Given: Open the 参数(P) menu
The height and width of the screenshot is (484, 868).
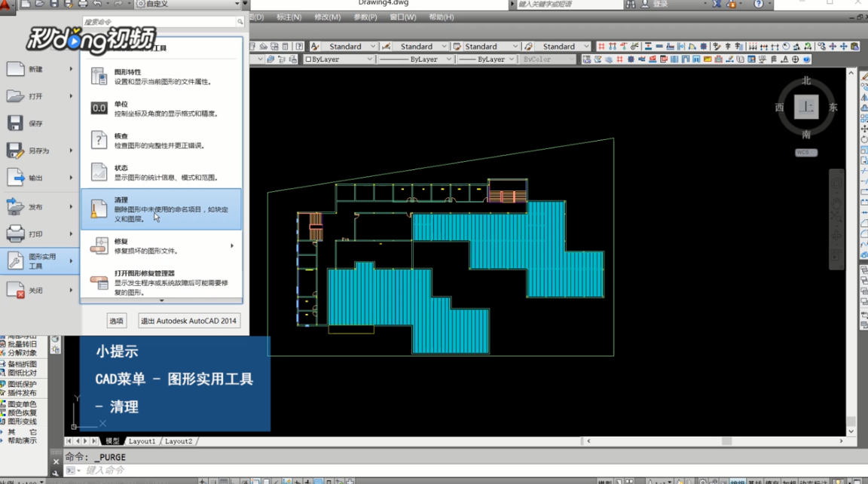Looking at the screenshot, I should 365,17.
